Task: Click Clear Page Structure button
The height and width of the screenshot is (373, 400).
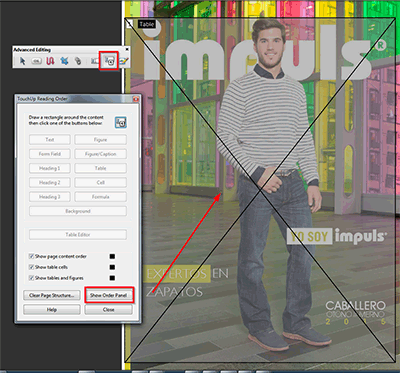Action: 52,295
